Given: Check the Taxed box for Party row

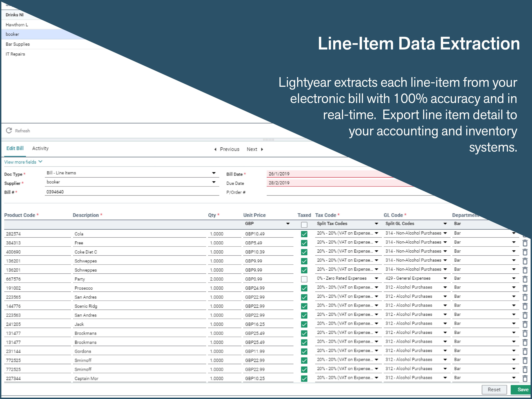Looking at the screenshot, I should 304,279.
